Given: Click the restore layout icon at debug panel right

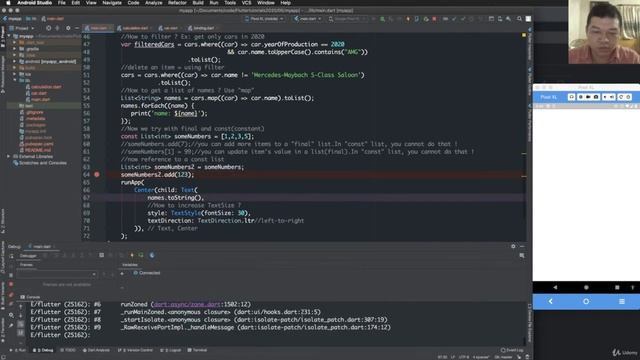Looking at the screenshot, I should [x=522, y=256].
